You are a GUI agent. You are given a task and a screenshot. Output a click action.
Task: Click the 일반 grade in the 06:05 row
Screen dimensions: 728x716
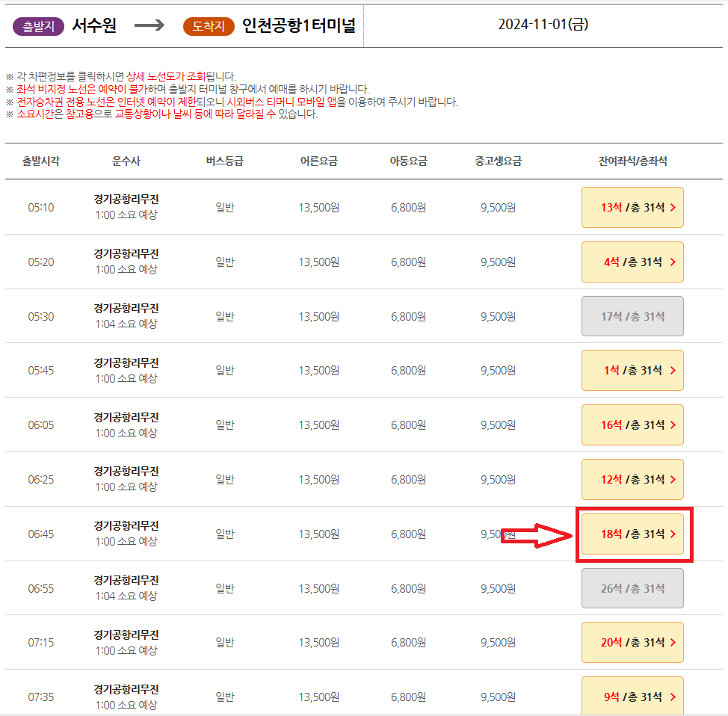click(225, 425)
